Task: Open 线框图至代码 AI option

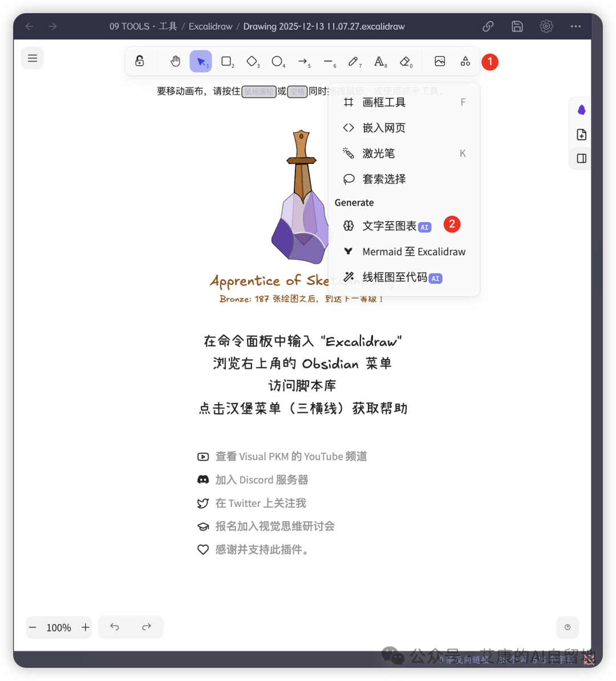Action: tap(404, 277)
